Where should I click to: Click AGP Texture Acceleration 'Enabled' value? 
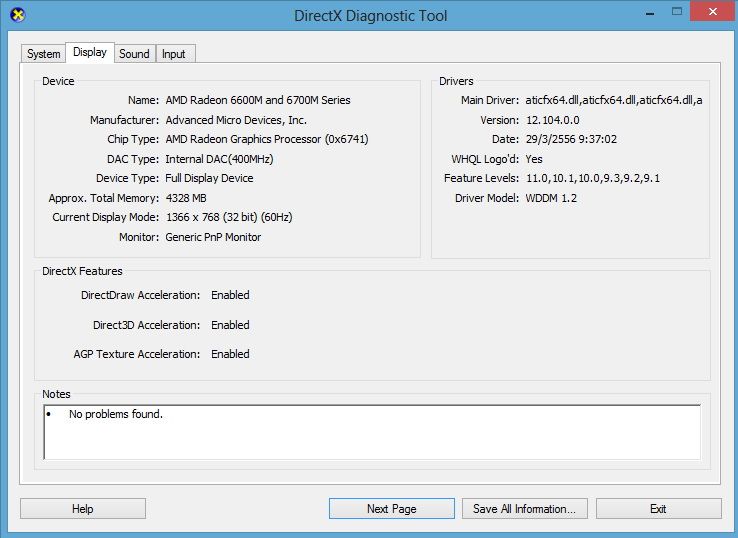[230, 353]
